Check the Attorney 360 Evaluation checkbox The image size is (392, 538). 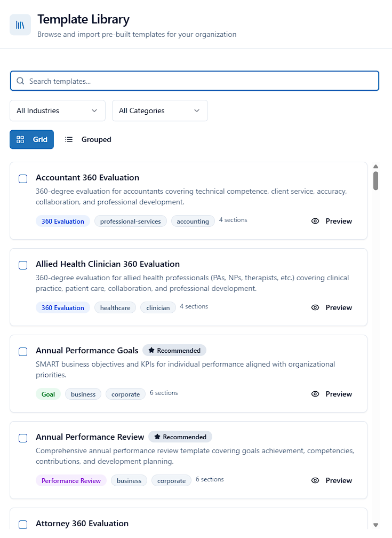click(23, 525)
